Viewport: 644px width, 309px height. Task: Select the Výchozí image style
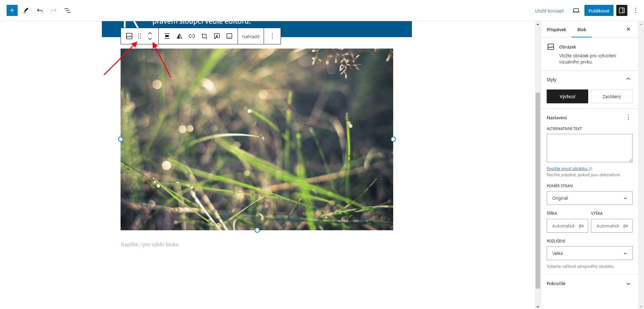(567, 96)
